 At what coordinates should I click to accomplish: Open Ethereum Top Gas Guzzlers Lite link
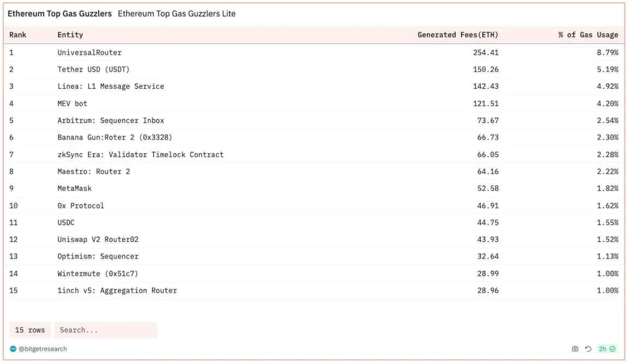177,14
